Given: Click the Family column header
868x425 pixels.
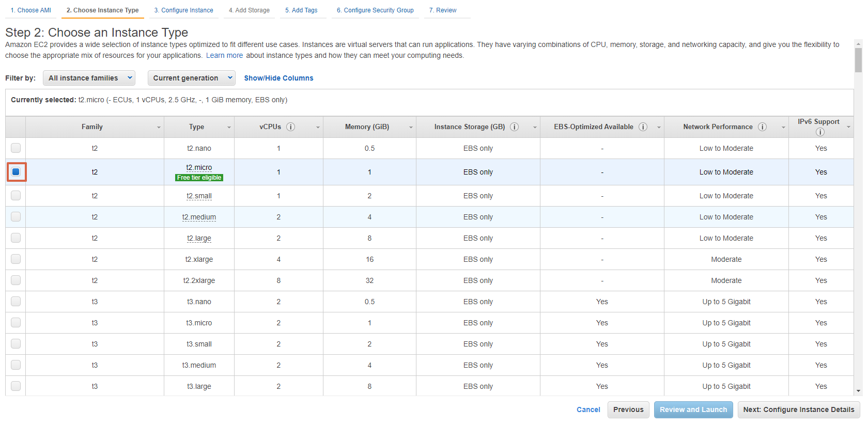Looking at the screenshot, I should (95, 127).
